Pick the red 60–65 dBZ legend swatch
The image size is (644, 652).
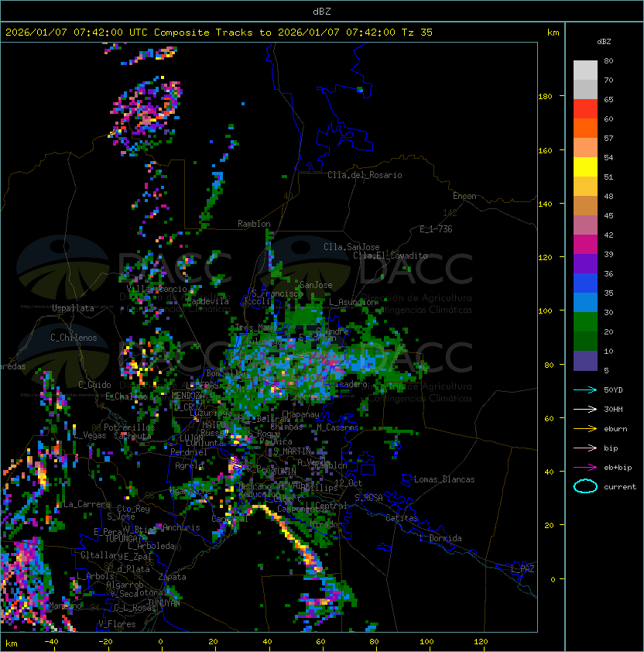[x=585, y=109]
